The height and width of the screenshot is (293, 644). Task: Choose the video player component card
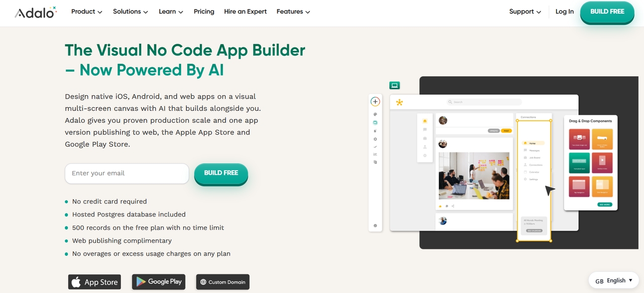coord(602,162)
